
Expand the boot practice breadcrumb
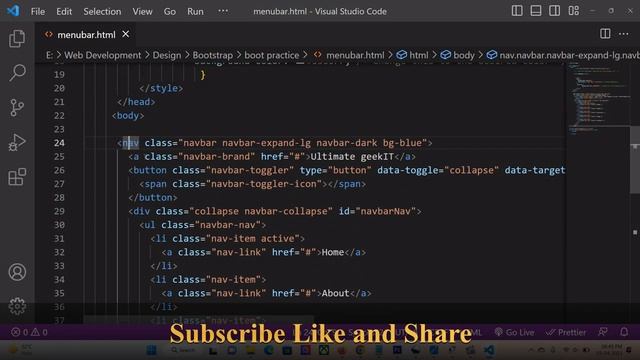[x=271, y=55]
